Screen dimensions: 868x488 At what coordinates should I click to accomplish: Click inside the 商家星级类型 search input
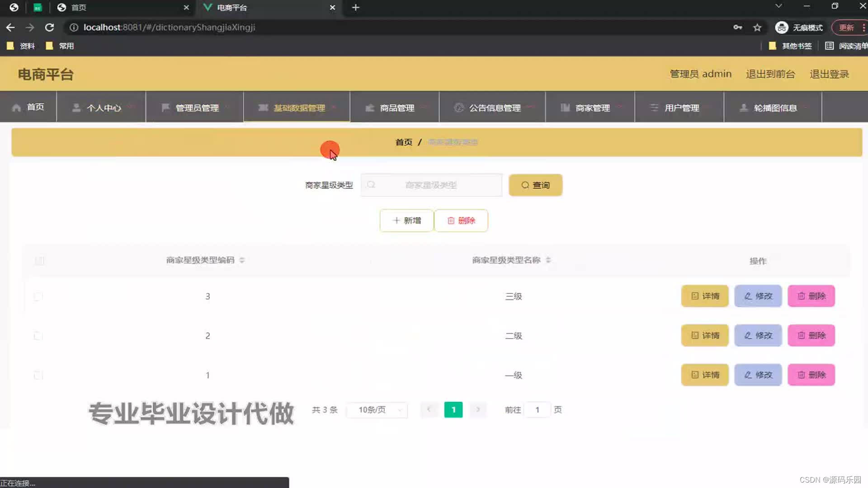coord(431,185)
